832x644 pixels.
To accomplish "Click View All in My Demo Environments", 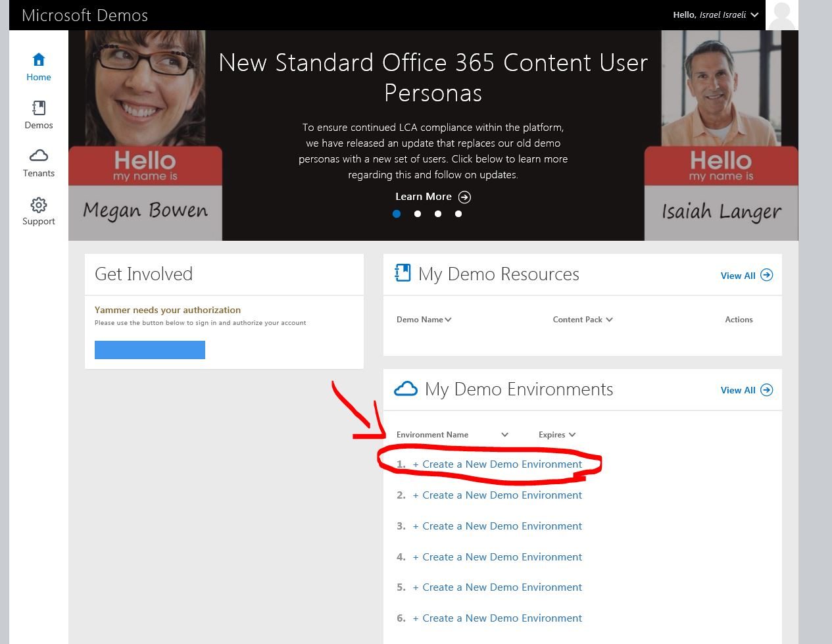I will [738, 390].
